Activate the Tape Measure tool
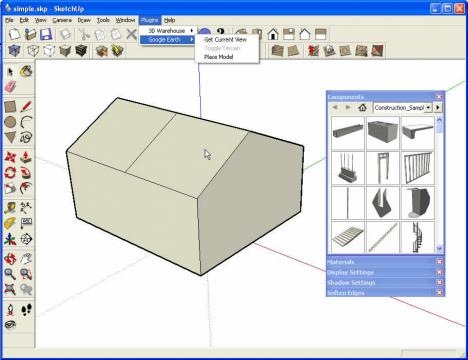Viewport: 468px width, 360px height. [10, 208]
